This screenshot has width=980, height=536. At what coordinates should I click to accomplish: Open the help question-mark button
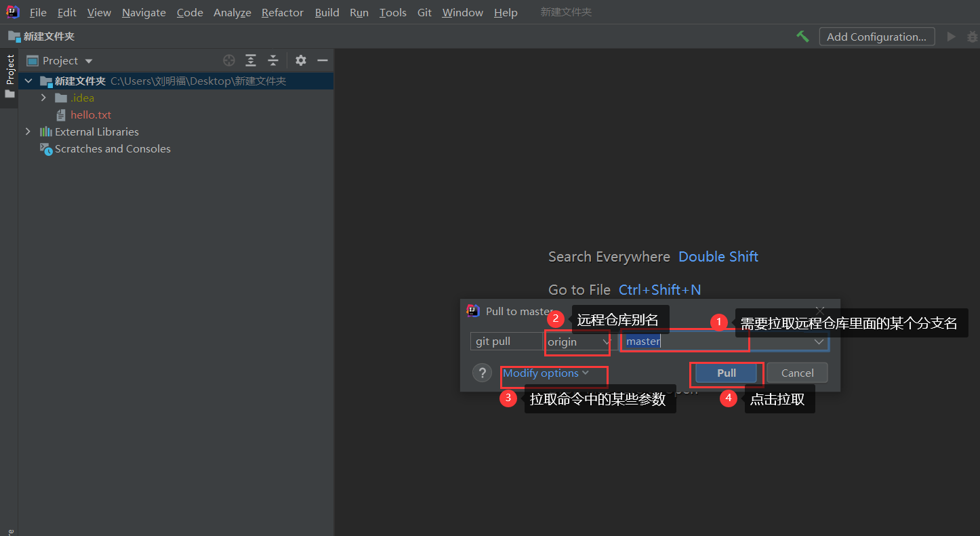pos(482,373)
